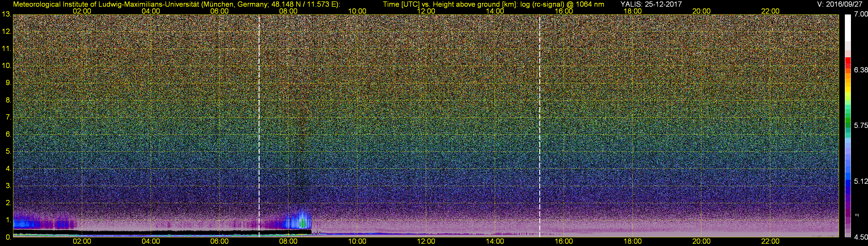Click the 18:00 label on the top time axis
Image resolution: width=868 pixels, height=246 pixels.
coord(632,11)
